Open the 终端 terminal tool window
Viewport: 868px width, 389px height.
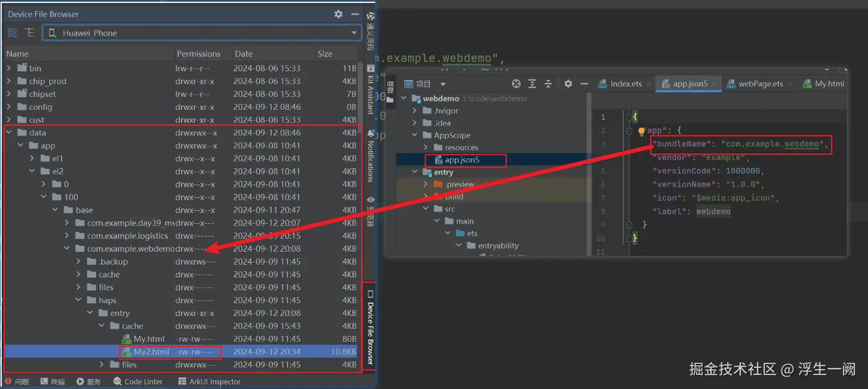tap(52, 381)
